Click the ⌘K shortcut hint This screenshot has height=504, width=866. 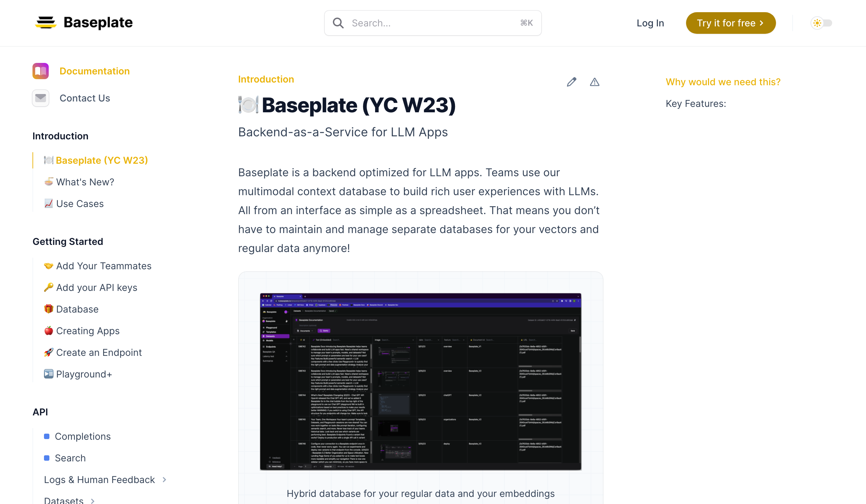526,23
